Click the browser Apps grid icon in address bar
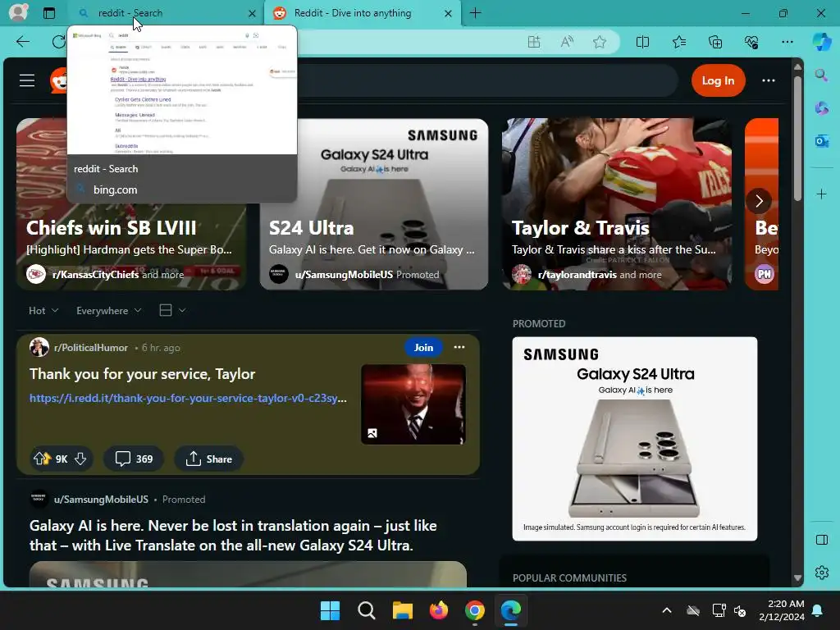 [533, 42]
